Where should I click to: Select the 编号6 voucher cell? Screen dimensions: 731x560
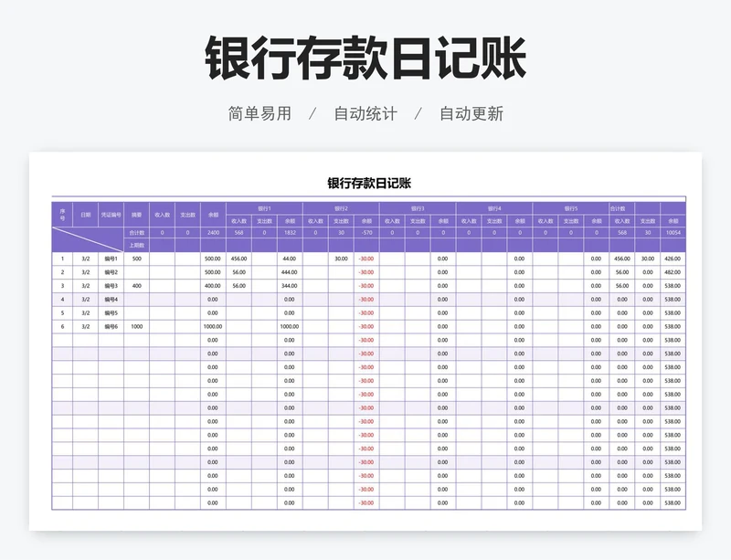point(111,326)
